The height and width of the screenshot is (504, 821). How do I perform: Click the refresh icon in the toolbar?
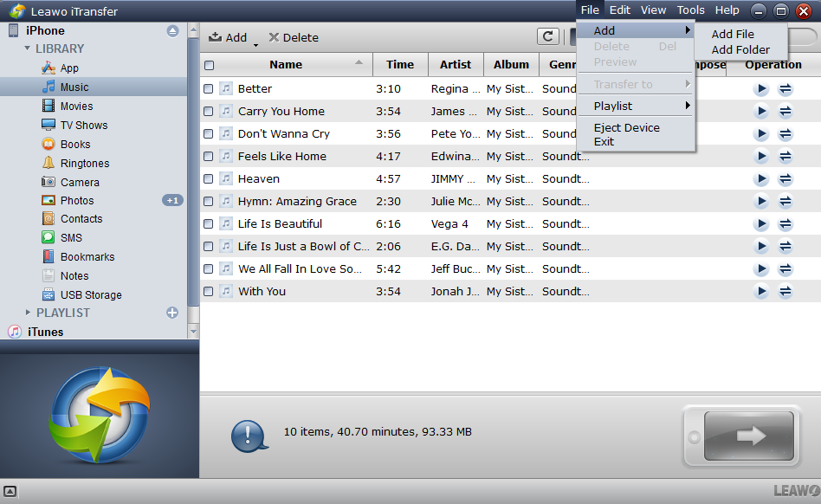click(x=547, y=36)
